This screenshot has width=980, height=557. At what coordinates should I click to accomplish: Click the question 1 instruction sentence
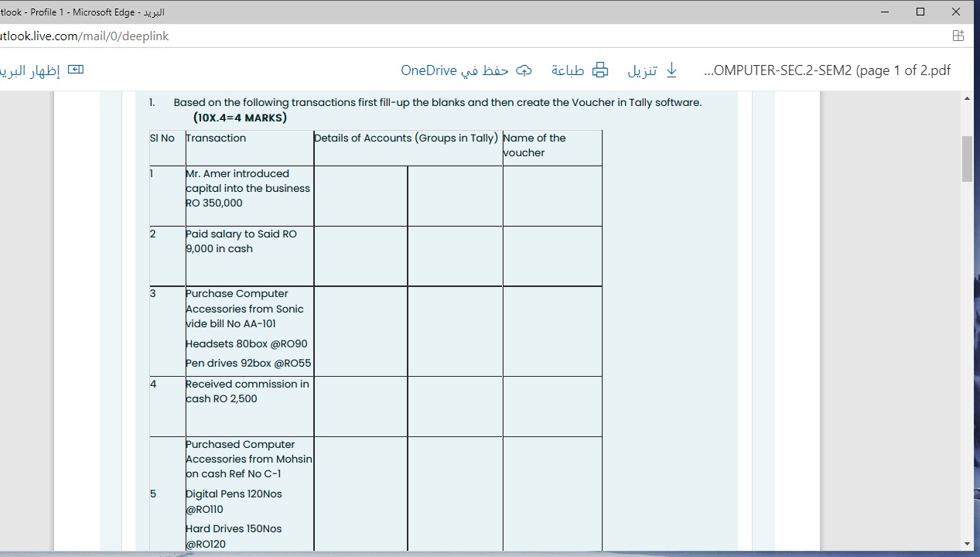pyautogui.click(x=438, y=102)
